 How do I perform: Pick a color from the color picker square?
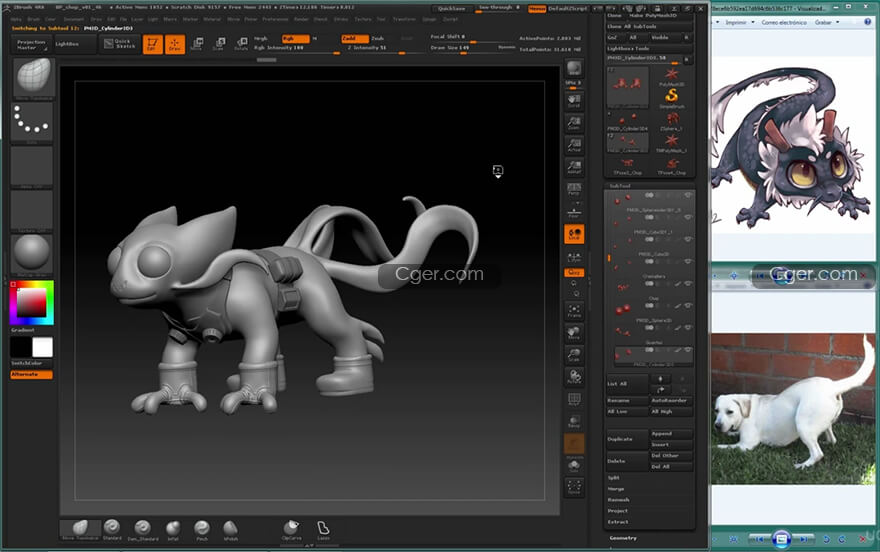click(31, 300)
